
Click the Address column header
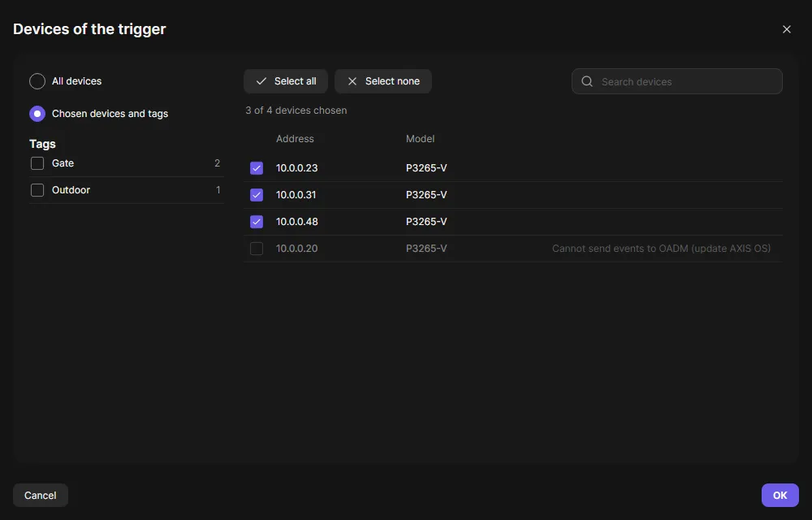pos(295,139)
